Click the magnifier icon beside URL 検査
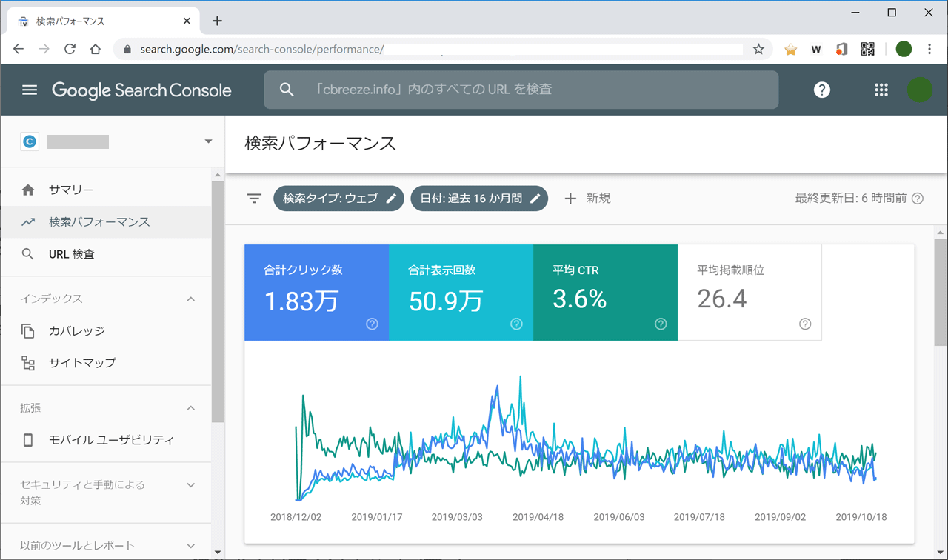Image resolution: width=948 pixels, height=560 pixels. tap(28, 254)
